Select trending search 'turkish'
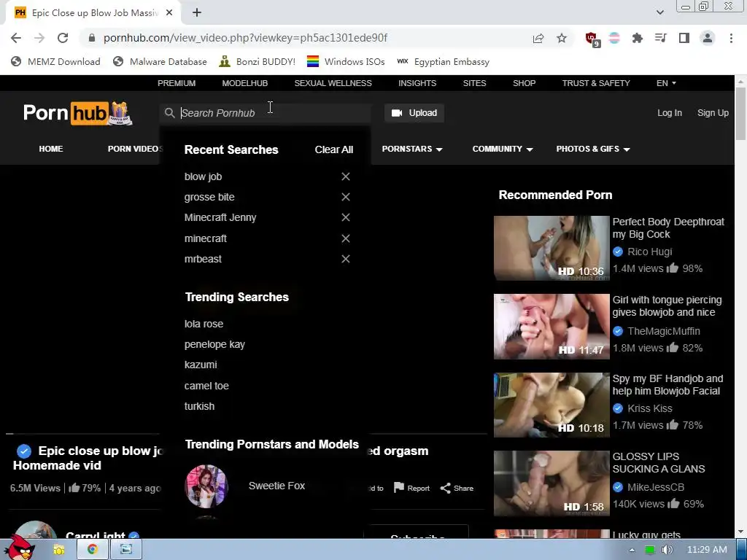747x560 pixels. (199, 406)
